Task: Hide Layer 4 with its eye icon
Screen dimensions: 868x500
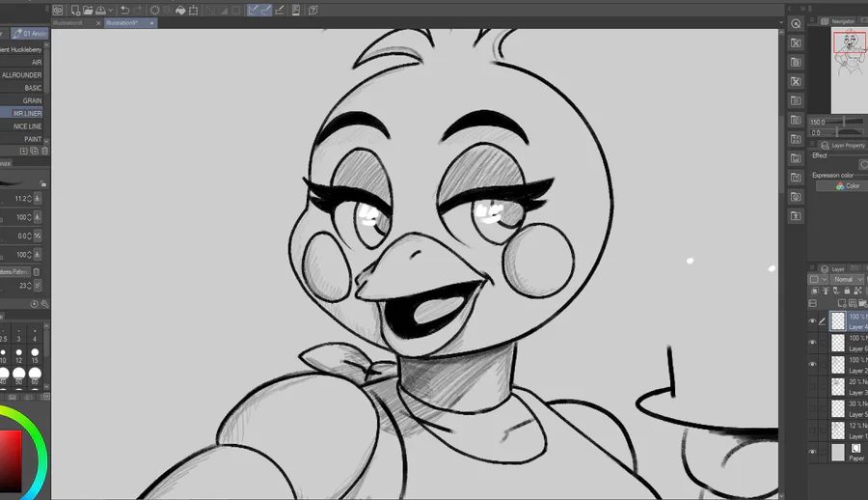Action: coord(813,321)
